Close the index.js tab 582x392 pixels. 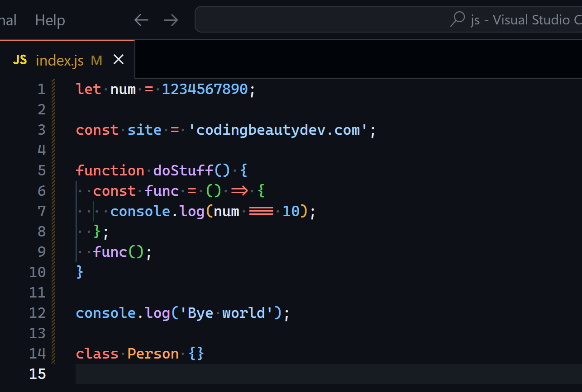(x=119, y=59)
